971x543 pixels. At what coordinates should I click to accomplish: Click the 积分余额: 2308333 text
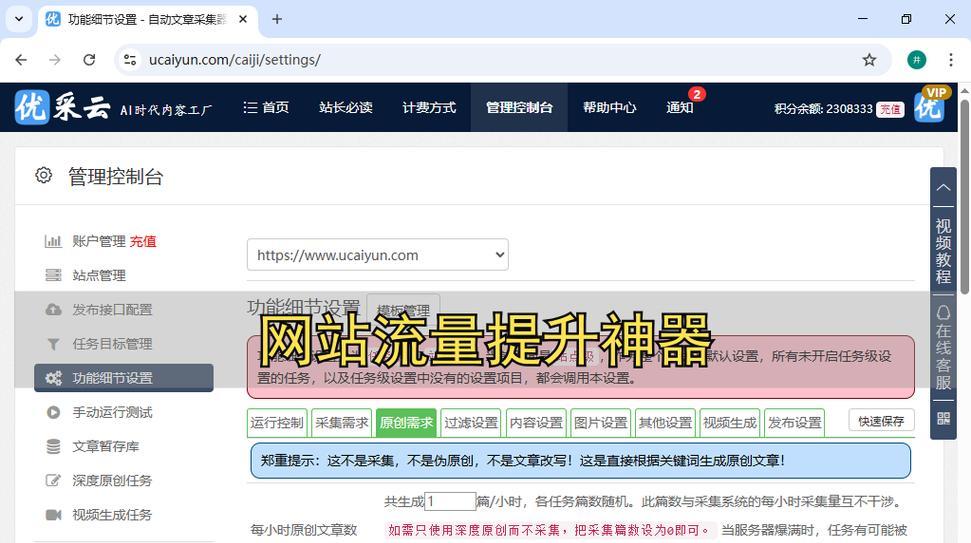[x=823, y=109]
